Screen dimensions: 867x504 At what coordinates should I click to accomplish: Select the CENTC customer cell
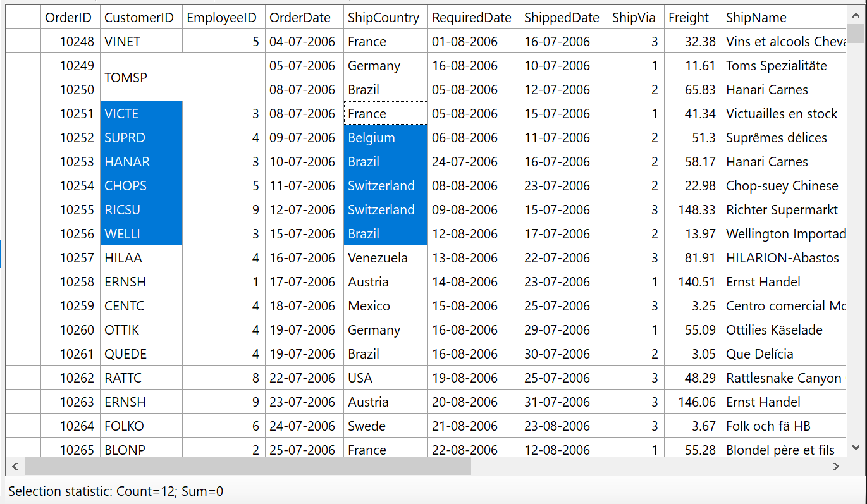click(x=141, y=306)
